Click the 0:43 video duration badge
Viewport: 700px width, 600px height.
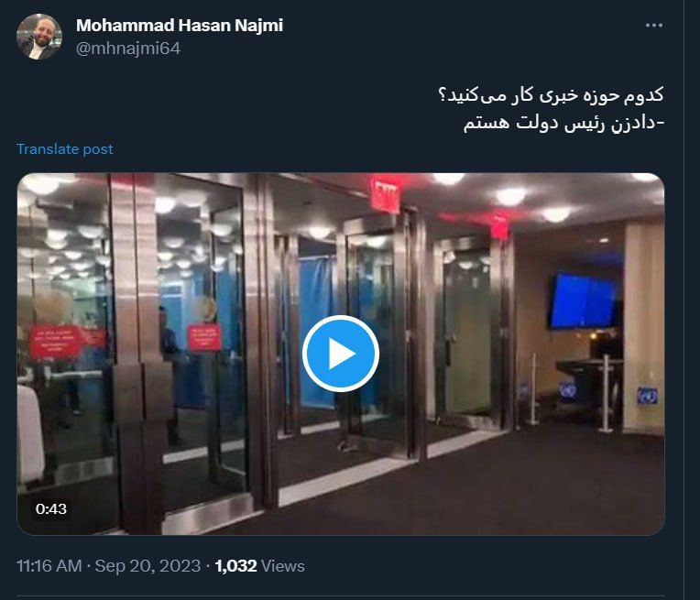[51, 508]
